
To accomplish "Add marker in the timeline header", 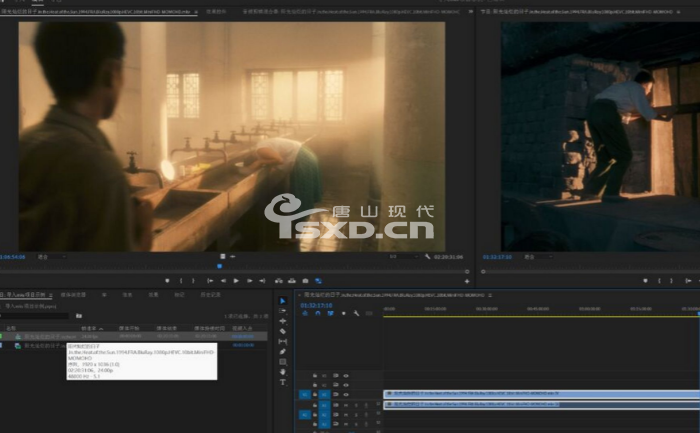I will pos(343,313).
